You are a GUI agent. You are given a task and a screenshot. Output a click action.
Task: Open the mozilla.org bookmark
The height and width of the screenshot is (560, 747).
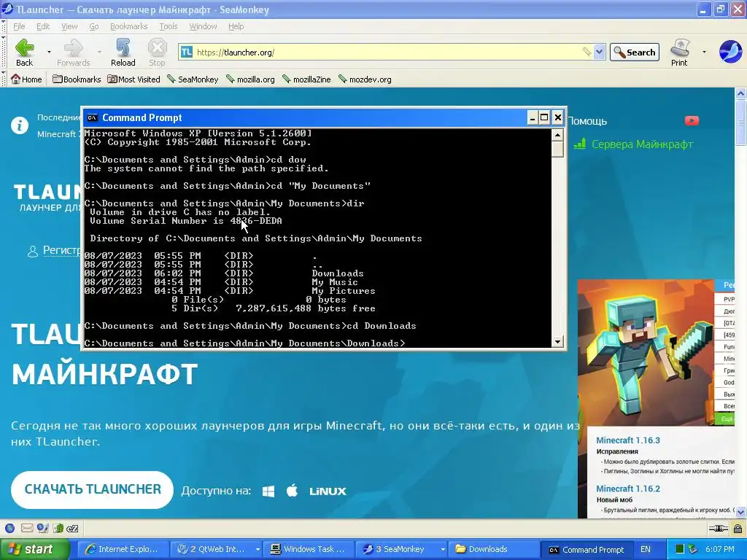(x=251, y=79)
